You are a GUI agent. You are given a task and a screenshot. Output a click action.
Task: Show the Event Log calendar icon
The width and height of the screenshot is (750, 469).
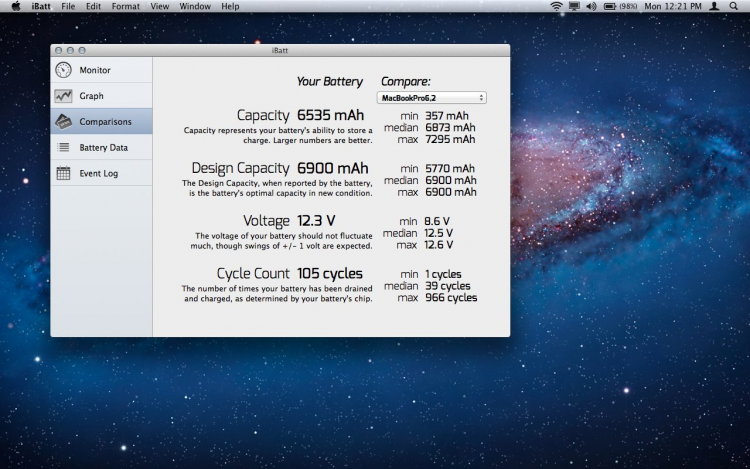63,173
